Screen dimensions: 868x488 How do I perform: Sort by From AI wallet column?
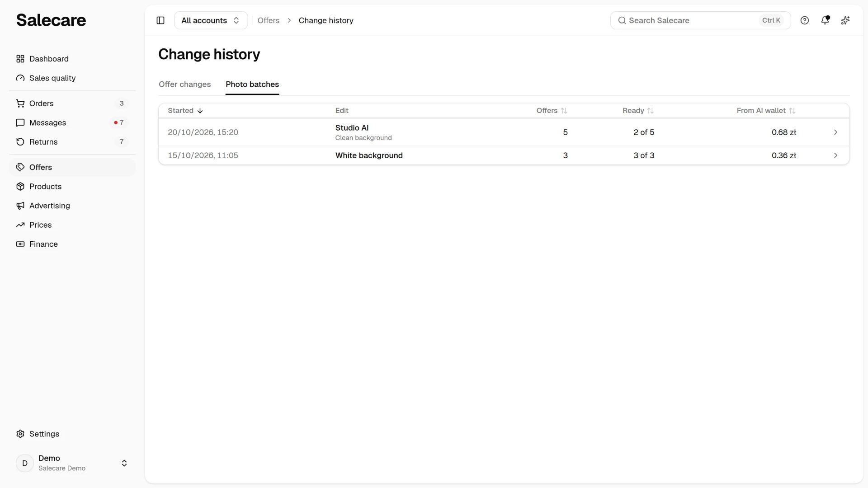click(766, 111)
